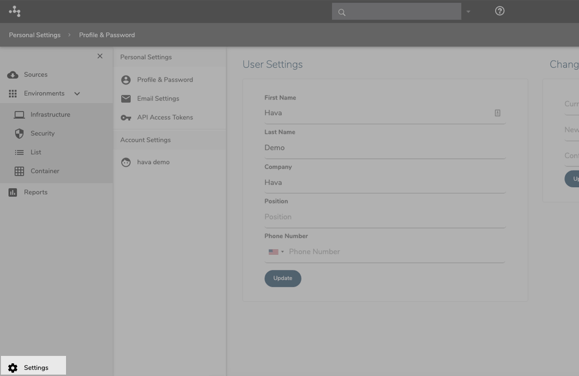
Task: Click the Sources cloud icon
Action: point(13,75)
